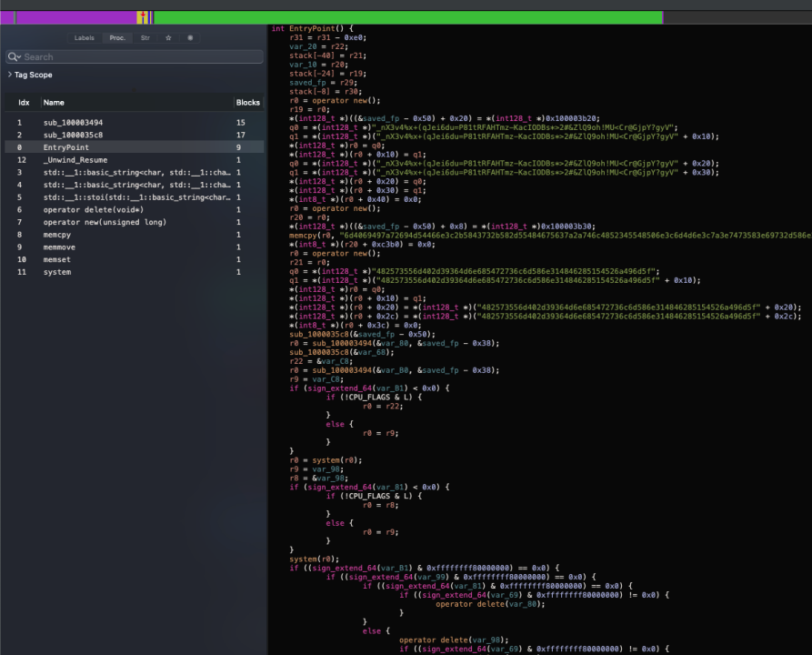Select the std::basic_string row with Idx 3
The image size is (812, 655).
click(135, 172)
